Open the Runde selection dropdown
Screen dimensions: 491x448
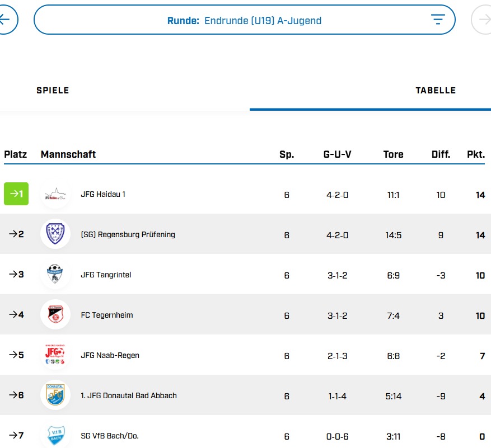244,20
